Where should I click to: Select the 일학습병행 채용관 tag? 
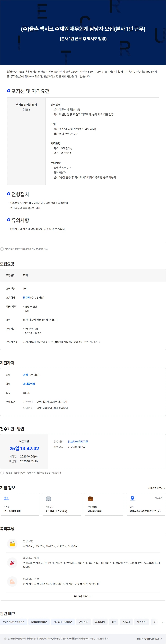click(x=39, y=622)
